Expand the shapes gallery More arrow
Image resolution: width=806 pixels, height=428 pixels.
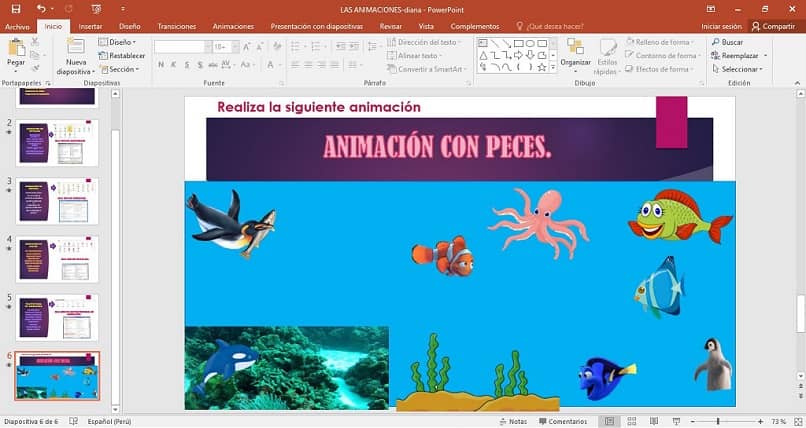click(553, 67)
